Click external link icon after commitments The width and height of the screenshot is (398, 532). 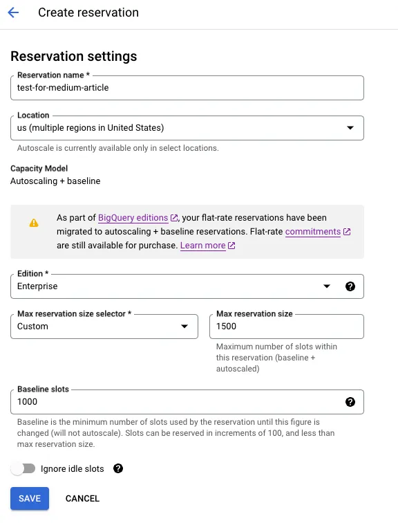coord(347,232)
